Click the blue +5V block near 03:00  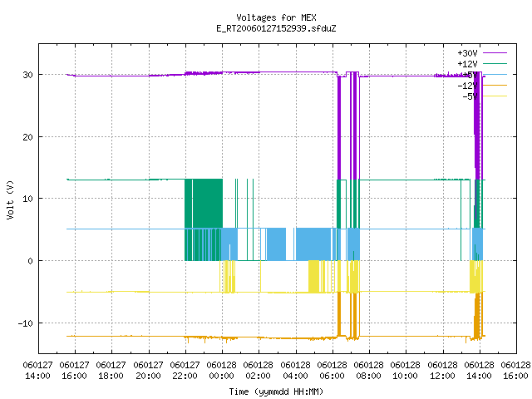276,244
